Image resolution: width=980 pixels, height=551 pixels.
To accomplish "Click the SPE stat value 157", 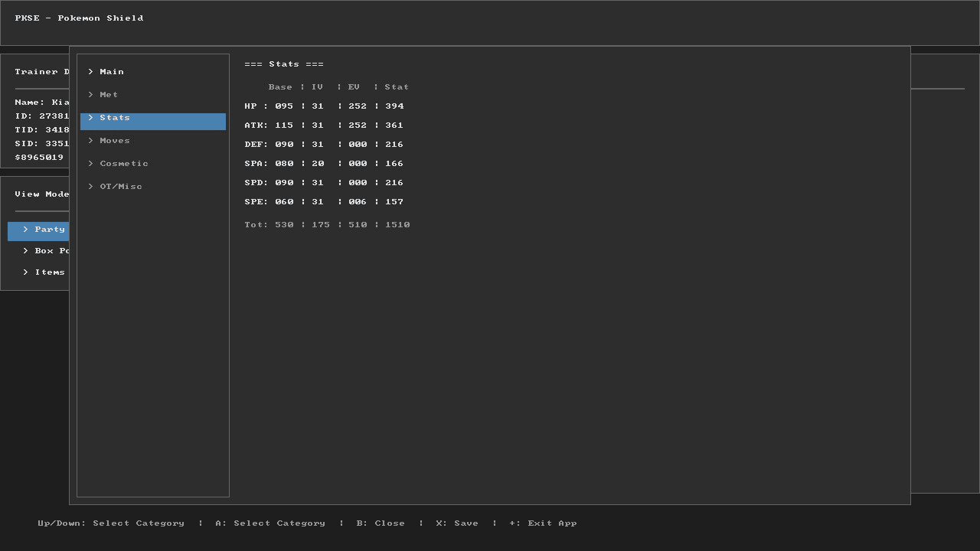I will tap(394, 202).
